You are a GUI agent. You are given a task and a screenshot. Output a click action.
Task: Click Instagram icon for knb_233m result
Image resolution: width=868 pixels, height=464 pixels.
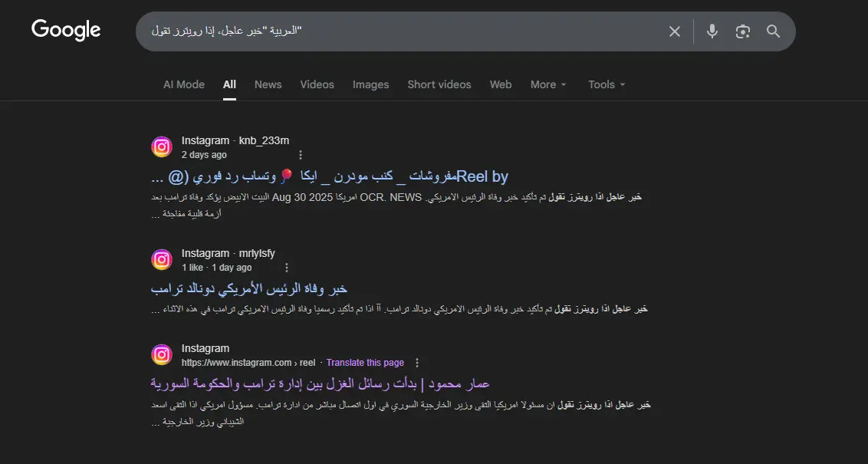click(x=162, y=146)
